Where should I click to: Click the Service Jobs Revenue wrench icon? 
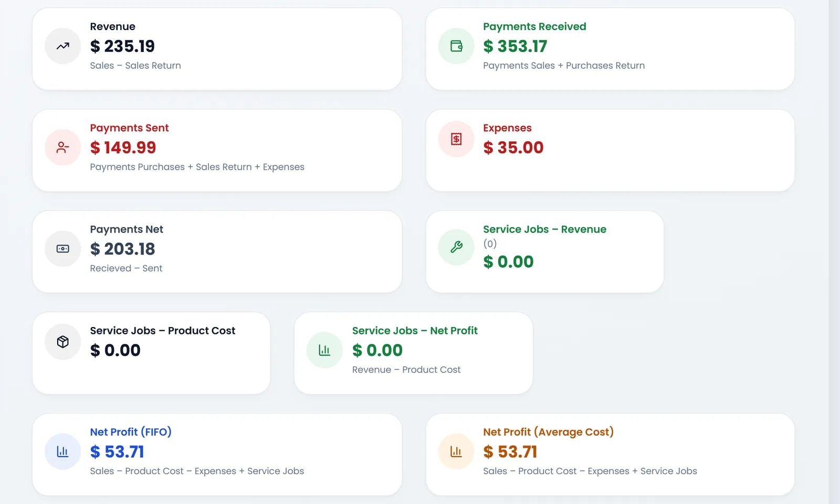click(x=456, y=247)
